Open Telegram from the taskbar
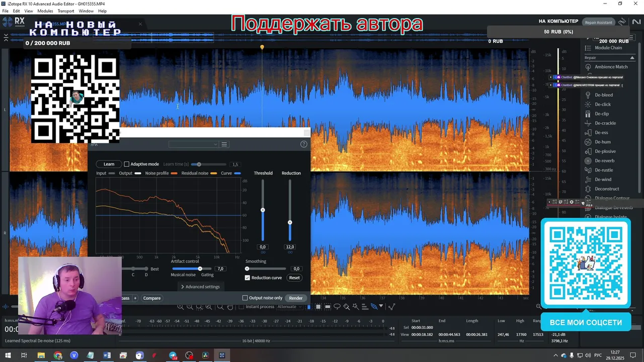This screenshot has height=362, width=644. pos(173,355)
